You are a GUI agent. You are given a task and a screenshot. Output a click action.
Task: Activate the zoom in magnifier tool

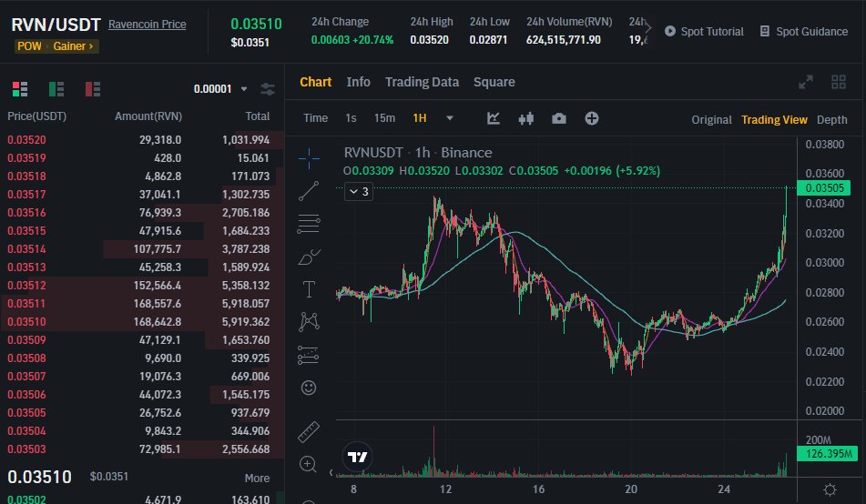pos(308,465)
